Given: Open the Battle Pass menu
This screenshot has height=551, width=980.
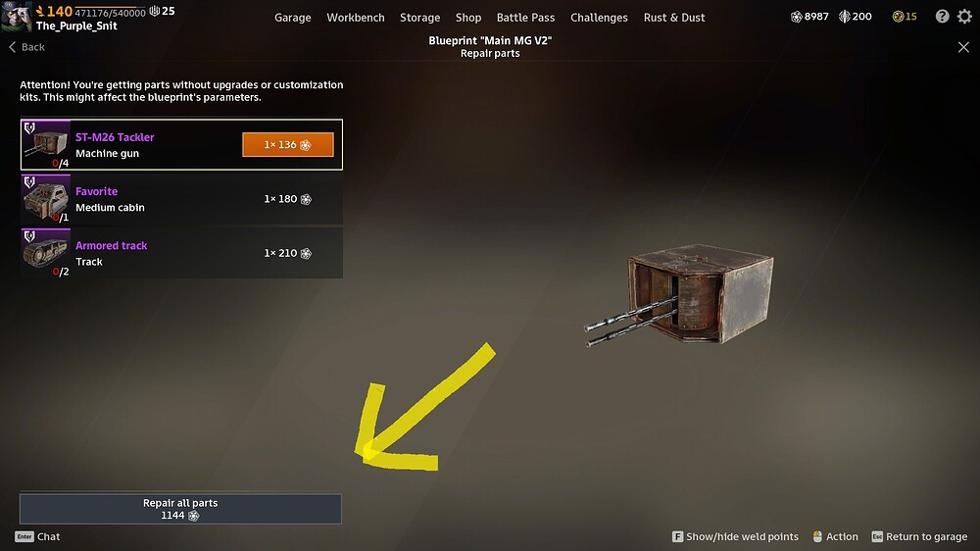Looking at the screenshot, I should (x=525, y=18).
